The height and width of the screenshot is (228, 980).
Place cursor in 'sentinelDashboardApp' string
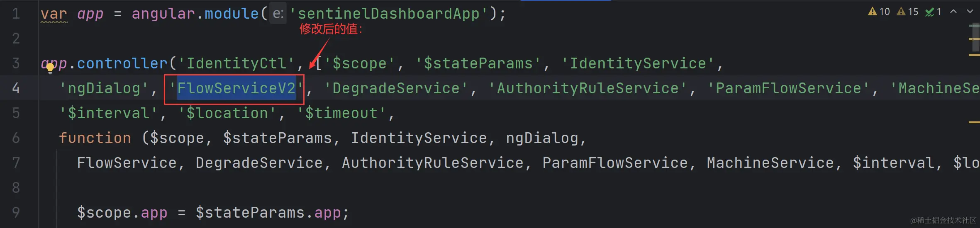(388, 14)
